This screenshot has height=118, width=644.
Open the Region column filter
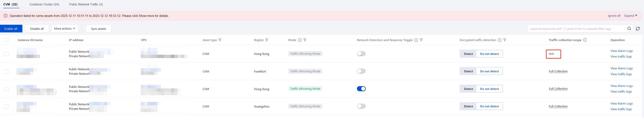click(x=267, y=40)
